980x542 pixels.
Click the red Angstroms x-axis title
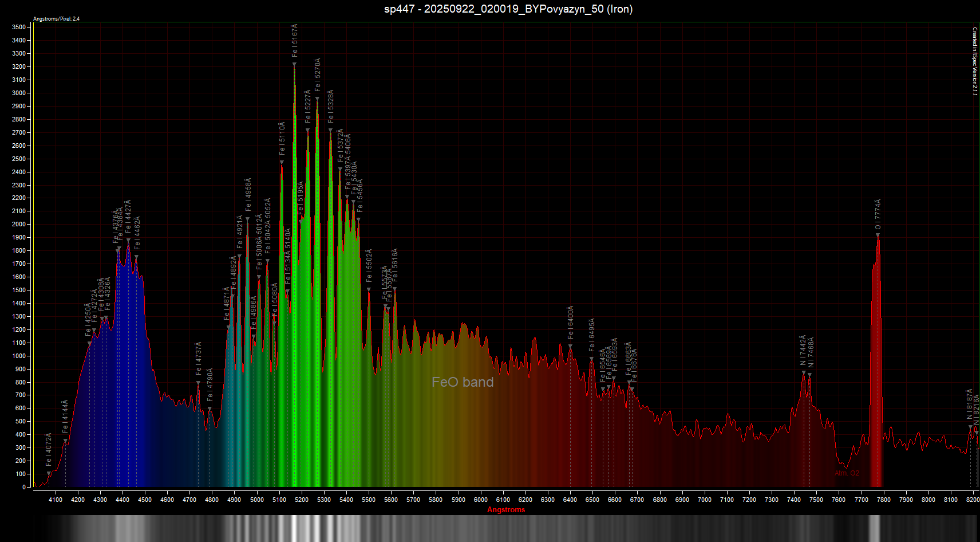click(506, 509)
